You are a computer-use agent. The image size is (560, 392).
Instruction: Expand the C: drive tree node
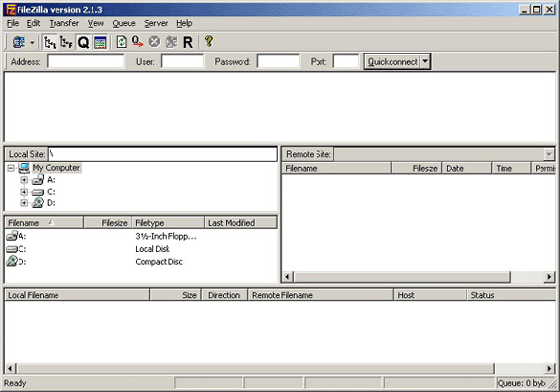tap(24, 192)
